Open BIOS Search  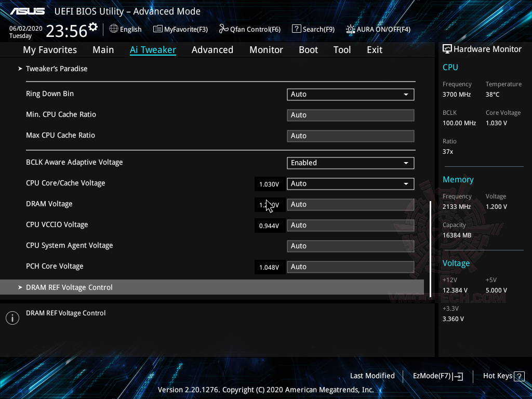coord(313,29)
